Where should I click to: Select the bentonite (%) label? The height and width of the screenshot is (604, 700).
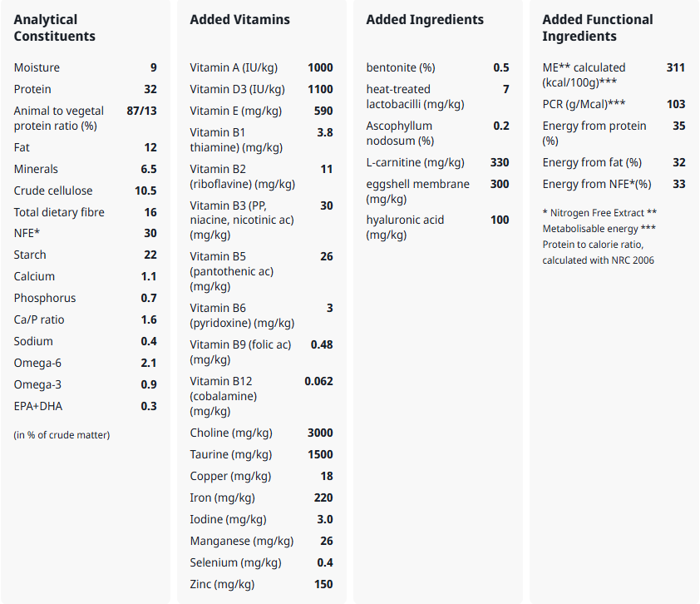pyautogui.click(x=401, y=68)
